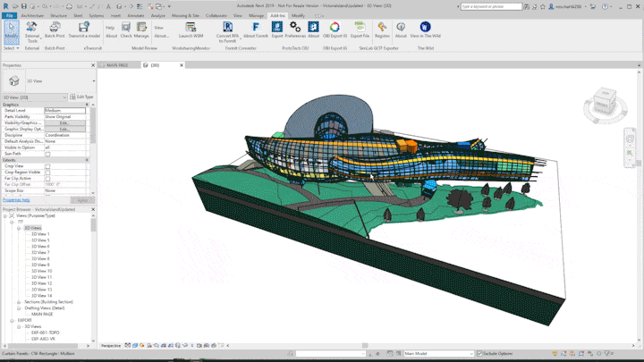This screenshot has height=362, width=644.
Task: Toggle the Crop View checkbox
Action: (48, 166)
